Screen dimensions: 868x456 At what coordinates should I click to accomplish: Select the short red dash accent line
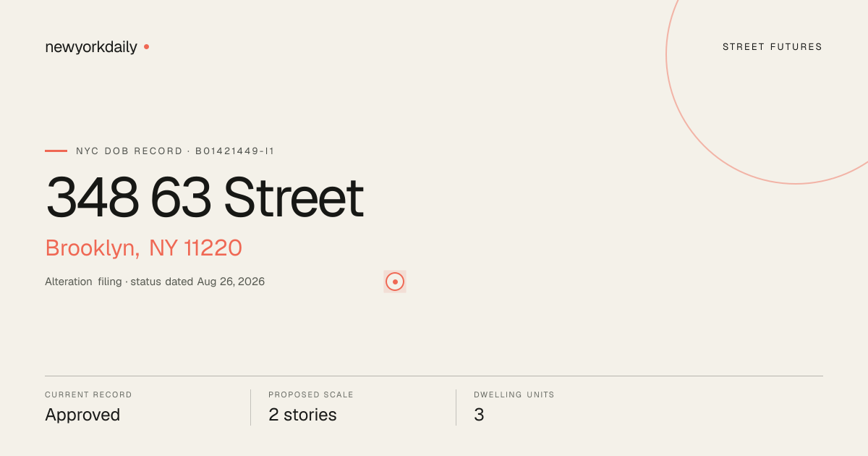click(56, 151)
